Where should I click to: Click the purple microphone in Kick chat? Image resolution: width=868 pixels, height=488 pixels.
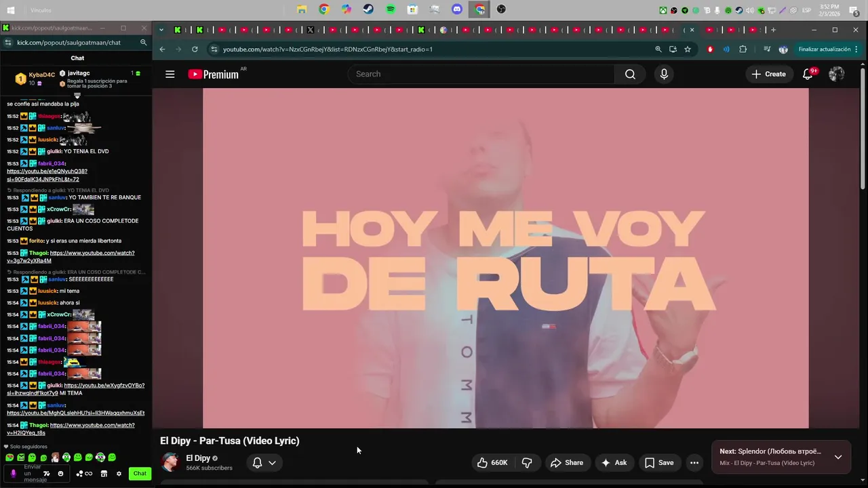click(x=13, y=474)
